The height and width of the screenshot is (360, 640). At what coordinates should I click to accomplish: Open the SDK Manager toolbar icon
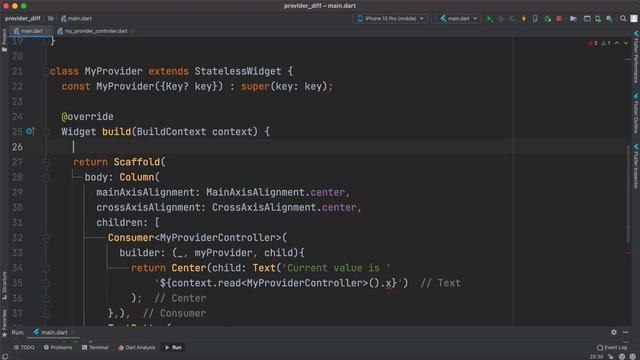[609, 19]
